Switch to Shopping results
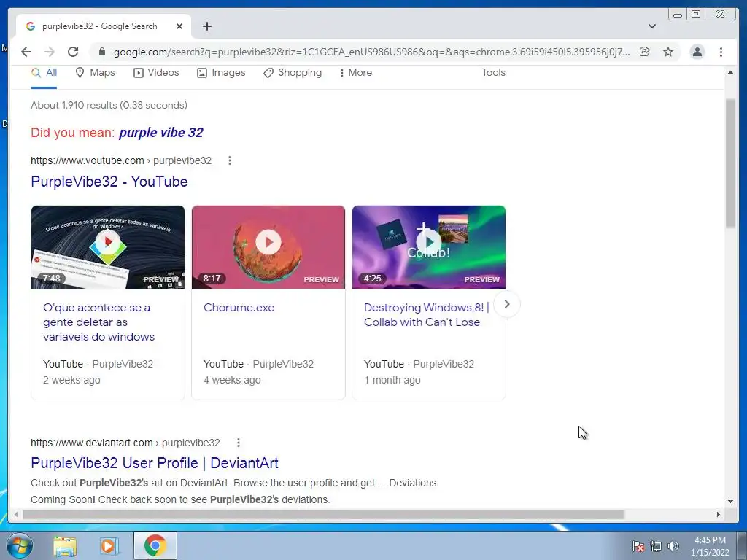The image size is (747, 560). [293, 73]
